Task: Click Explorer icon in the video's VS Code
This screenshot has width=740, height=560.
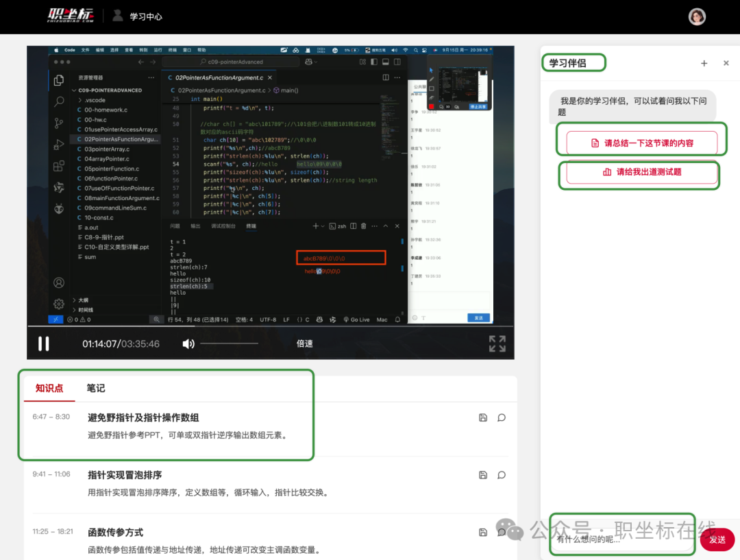Action: (x=58, y=80)
